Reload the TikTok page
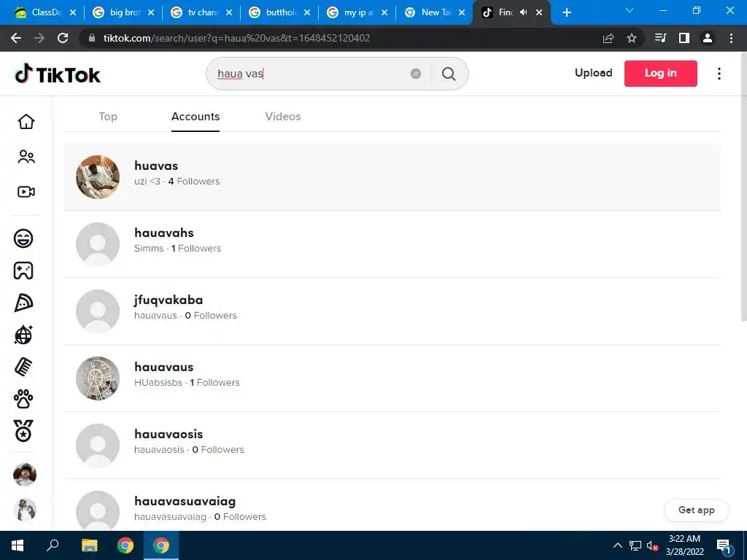The width and height of the screenshot is (747, 560). [x=63, y=38]
